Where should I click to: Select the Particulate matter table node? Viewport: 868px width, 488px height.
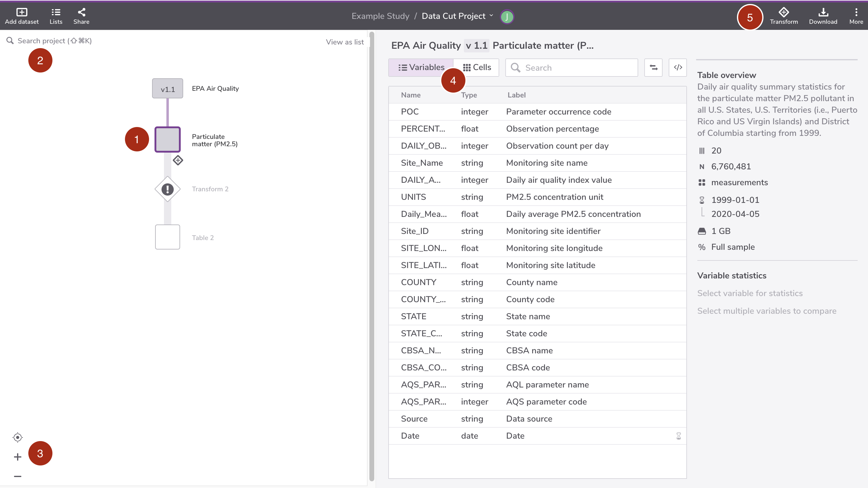(x=167, y=140)
